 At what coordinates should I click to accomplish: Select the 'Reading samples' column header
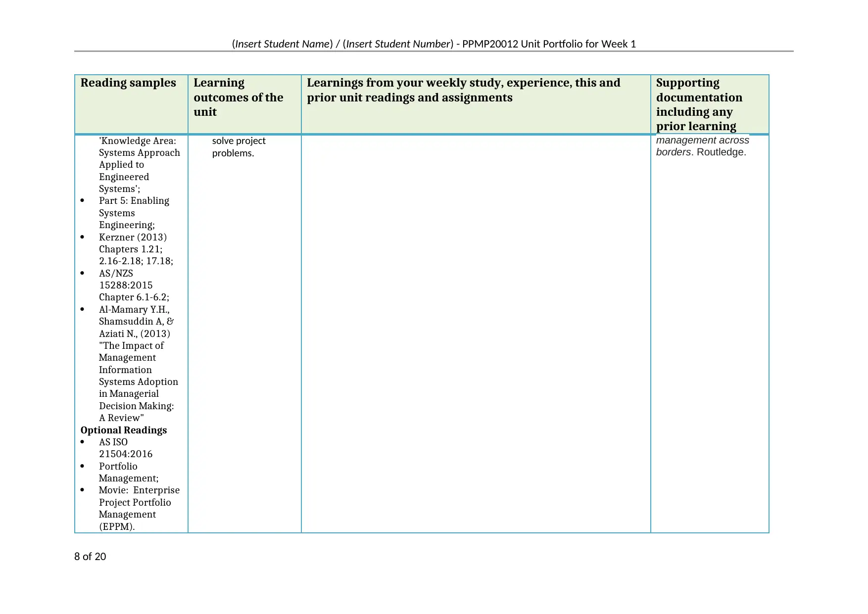[x=128, y=83]
